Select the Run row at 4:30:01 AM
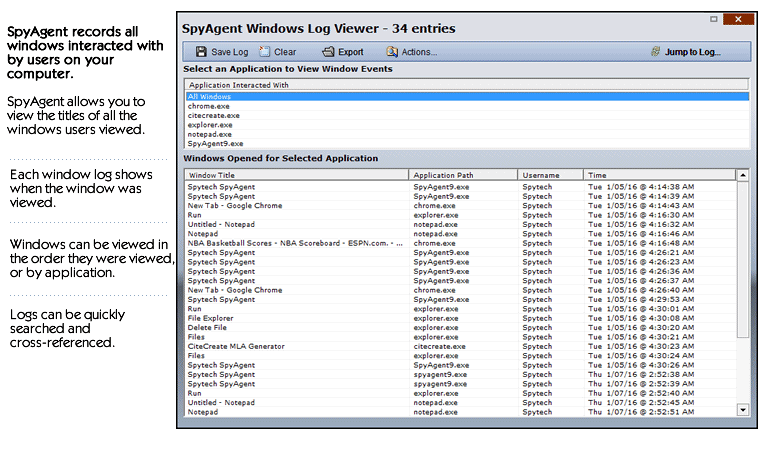This screenshot has width=761, height=449. tap(460, 309)
